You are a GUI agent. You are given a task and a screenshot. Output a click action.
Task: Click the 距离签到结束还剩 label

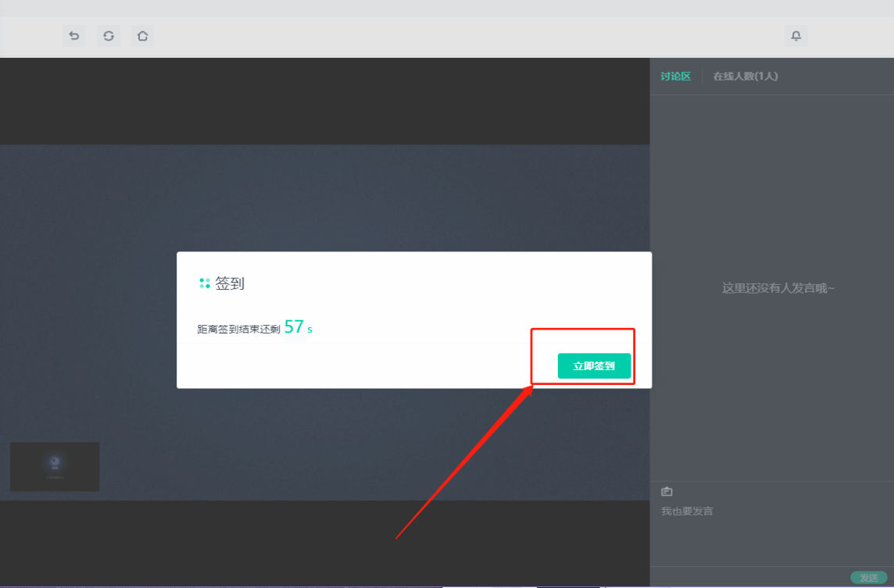coord(238,330)
